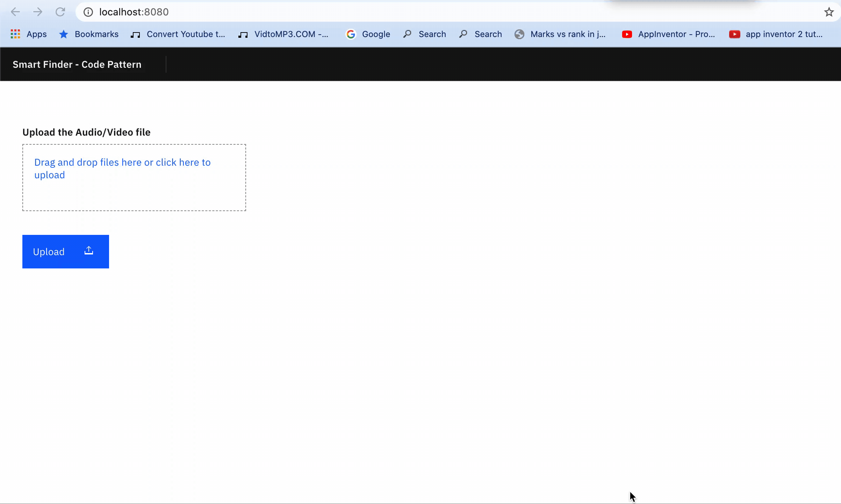Reload the page with refresh icon
This screenshot has height=504, width=841.
(x=60, y=12)
